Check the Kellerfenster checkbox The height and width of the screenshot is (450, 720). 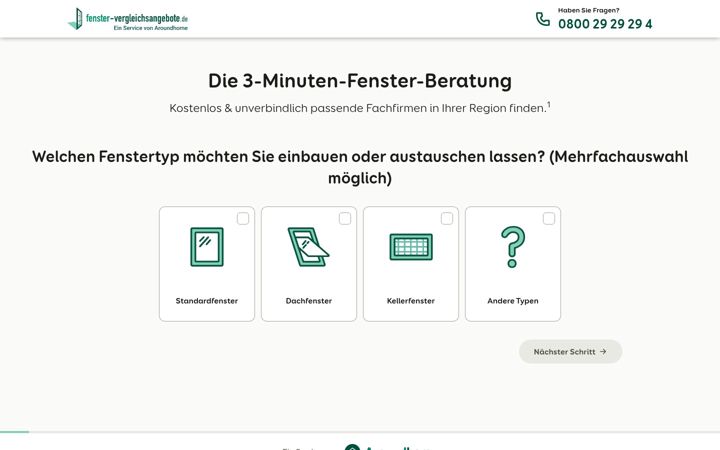[447, 219]
